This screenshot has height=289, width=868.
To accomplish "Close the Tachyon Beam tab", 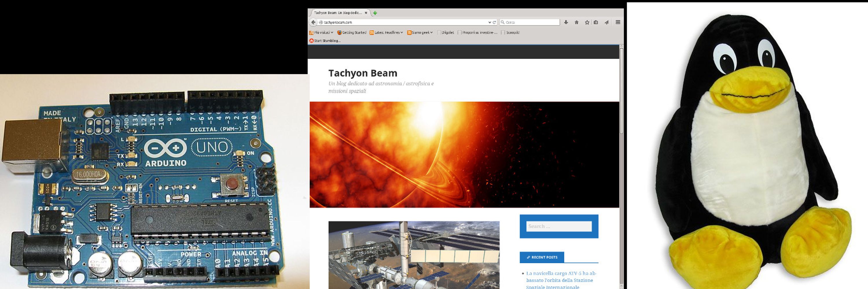I will (366, 13).
